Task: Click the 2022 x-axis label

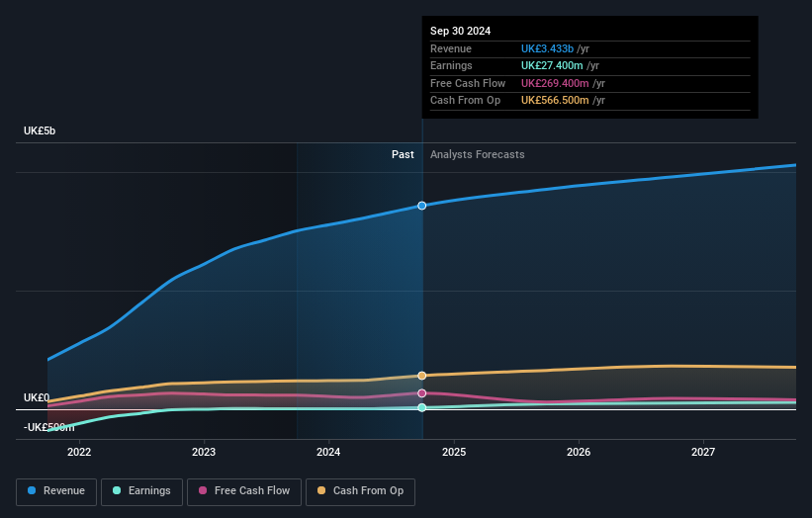Action: tap(79, 452)
